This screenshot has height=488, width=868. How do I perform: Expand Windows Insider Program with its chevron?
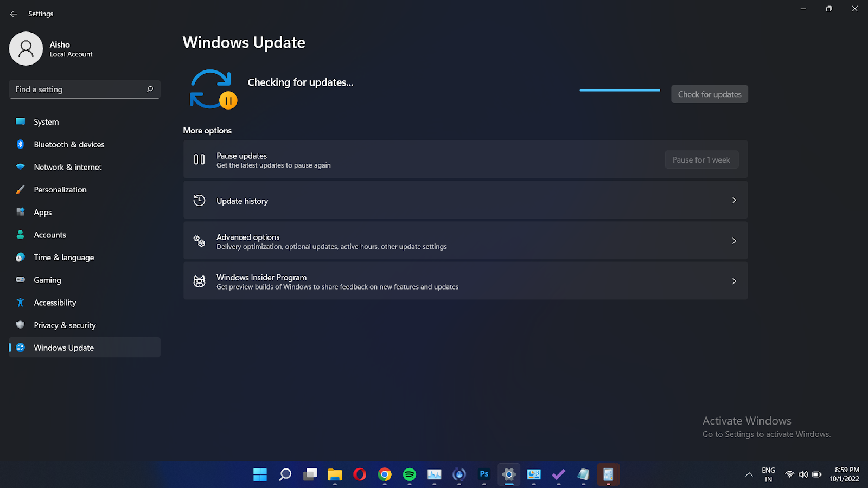point(734,281)
